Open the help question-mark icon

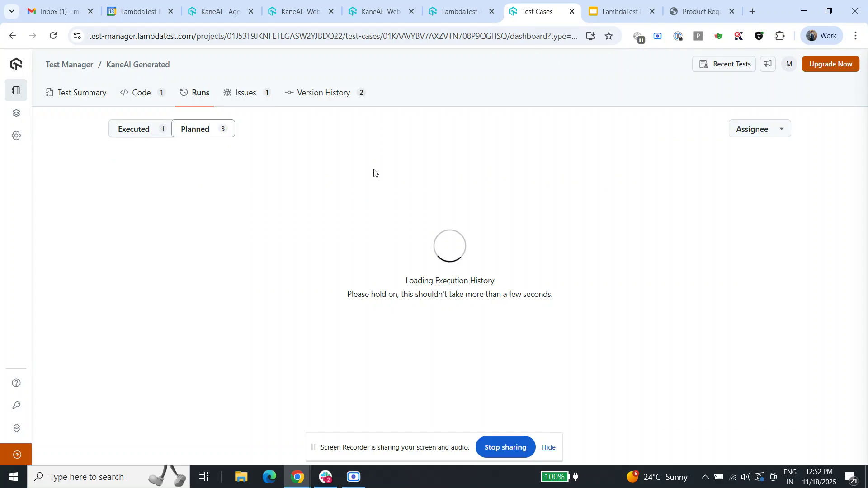coord(16,382)
